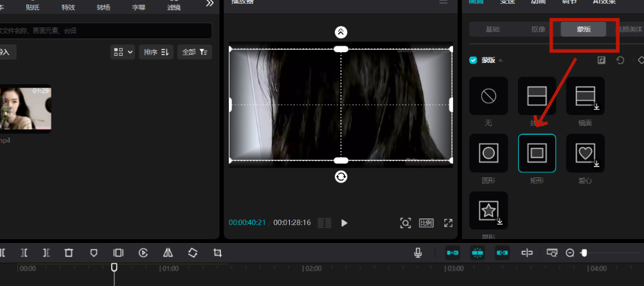Select the 镜面 mirror mask
Screen dimensions: 644x286
(x=585, y=96)
